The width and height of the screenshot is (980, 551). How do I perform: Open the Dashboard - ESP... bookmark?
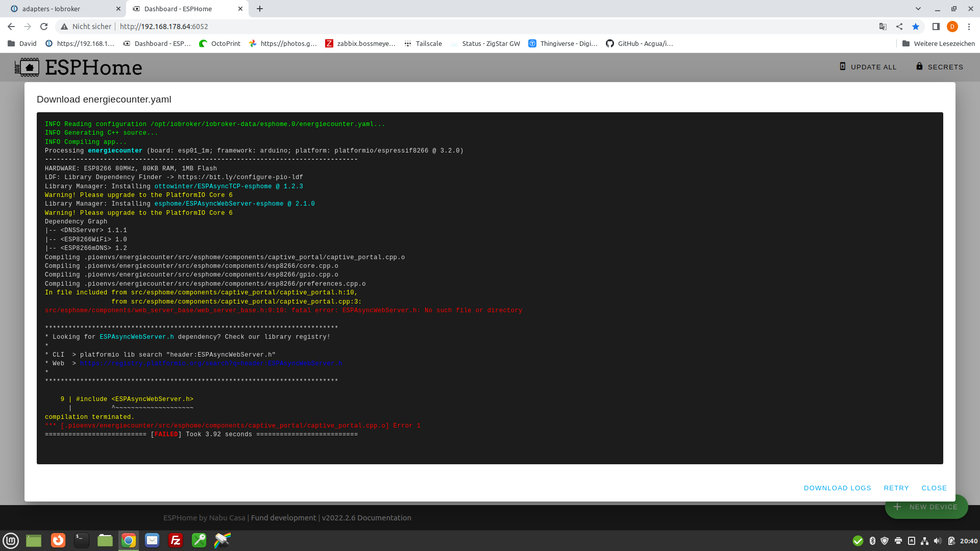coord(157,43)
